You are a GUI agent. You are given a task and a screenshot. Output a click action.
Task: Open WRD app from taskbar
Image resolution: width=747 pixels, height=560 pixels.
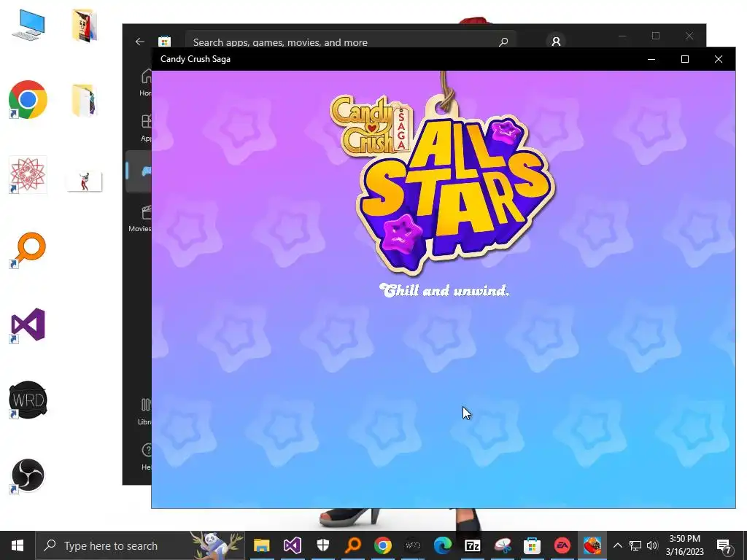(x=413, y=545)
